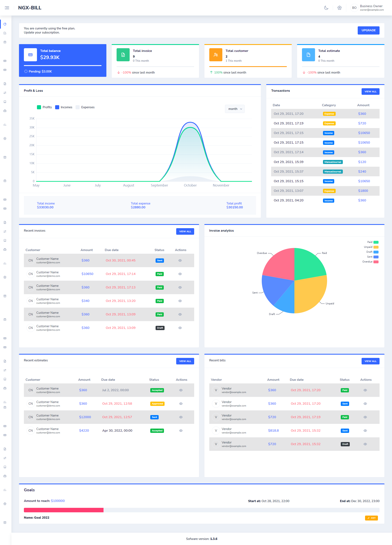Click the UPGRADE button
The width and height of the screenshot is (392, 545).
(x=368, y=30)
